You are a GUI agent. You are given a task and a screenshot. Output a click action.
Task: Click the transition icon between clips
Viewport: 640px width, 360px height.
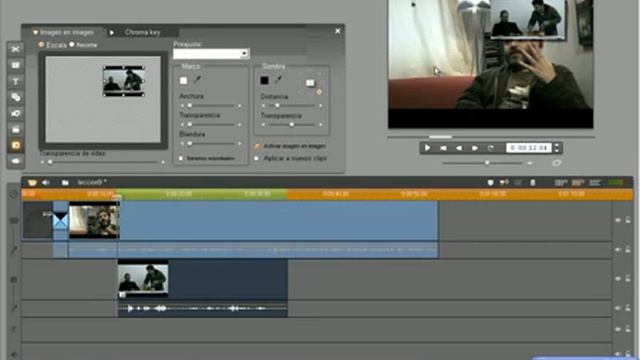pos(60,221)
